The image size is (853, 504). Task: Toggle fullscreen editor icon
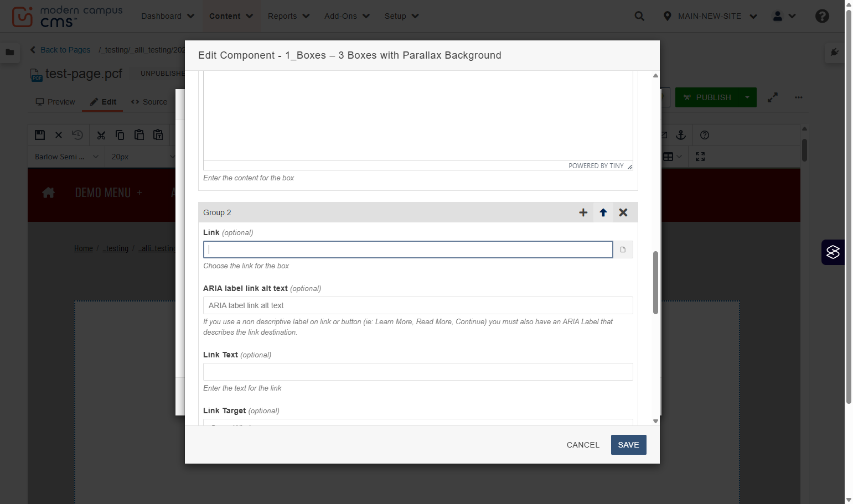pos(700,157)
